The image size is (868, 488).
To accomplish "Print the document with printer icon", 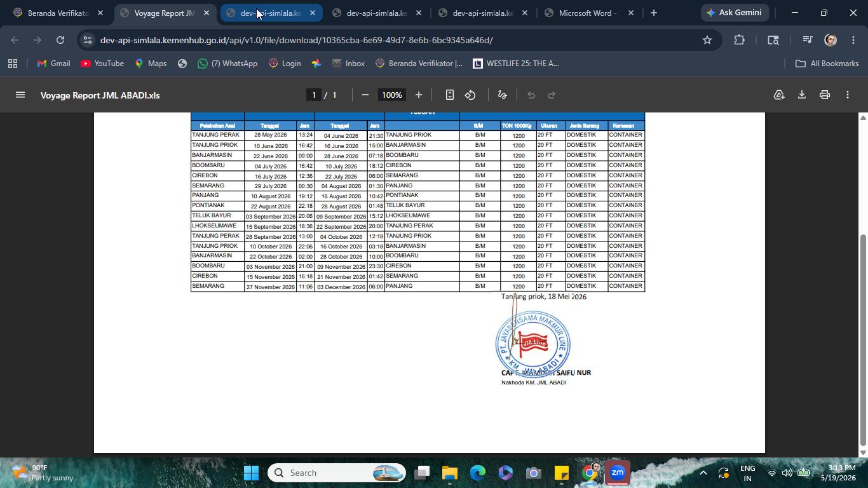I will pyautogui.click(x=825, y=95).
